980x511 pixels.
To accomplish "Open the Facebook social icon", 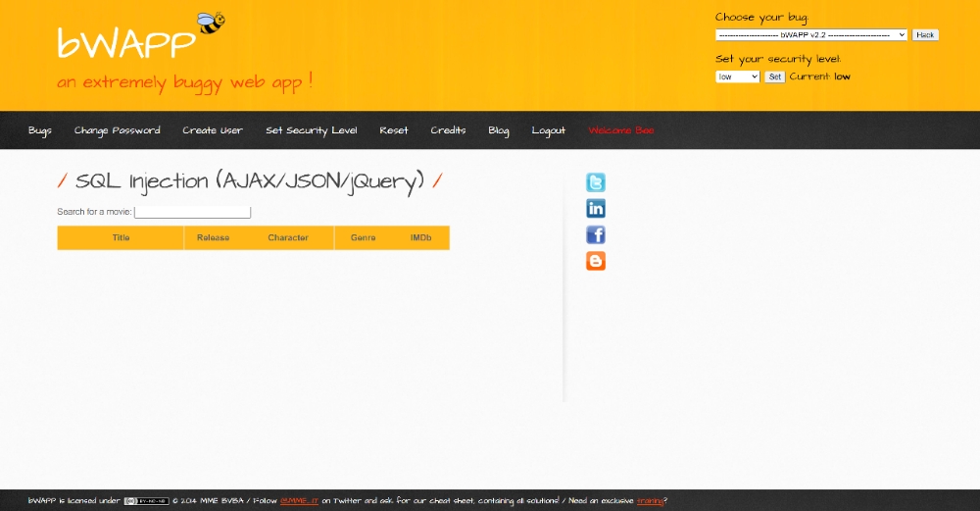I will pos(596,234).
